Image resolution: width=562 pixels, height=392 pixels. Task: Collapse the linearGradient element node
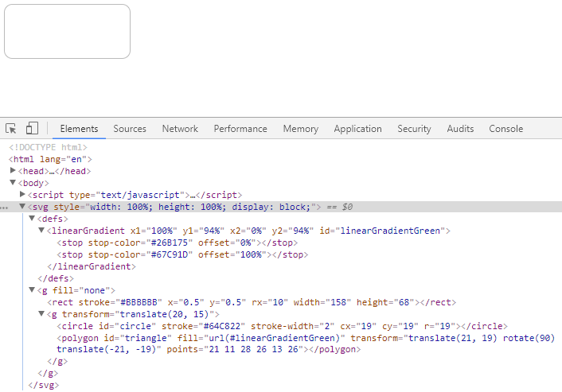pos(41,230)
